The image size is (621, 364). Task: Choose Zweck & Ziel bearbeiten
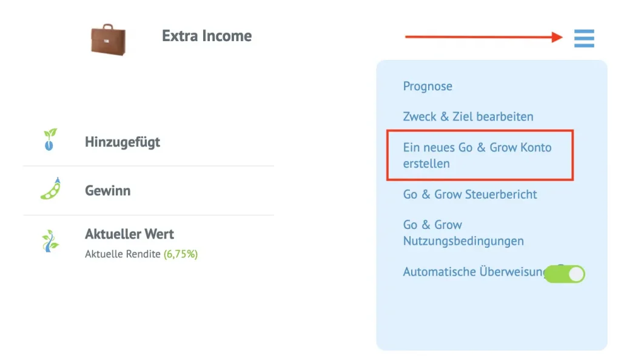coord(468,116)
